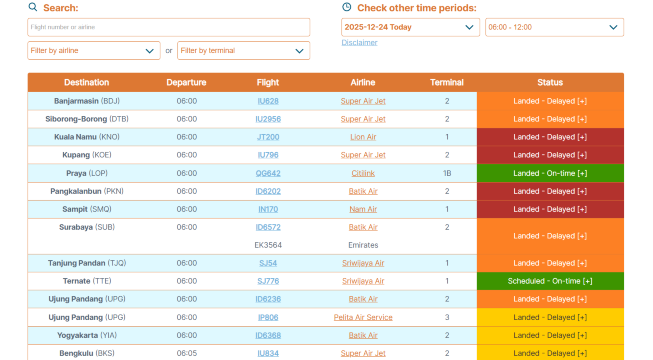Open the Nam Air airline link
The width and height of the screenshot is (653, 360).
363,209
